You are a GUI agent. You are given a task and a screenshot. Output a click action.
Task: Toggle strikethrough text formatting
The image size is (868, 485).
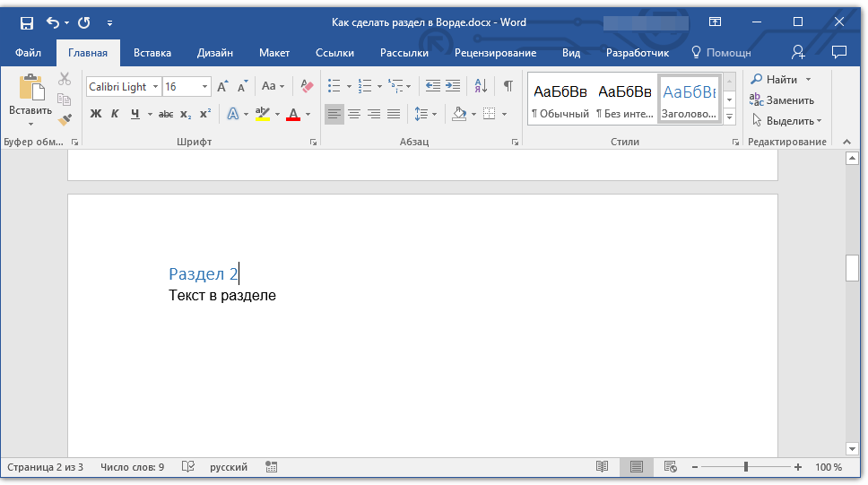point(166,114)
